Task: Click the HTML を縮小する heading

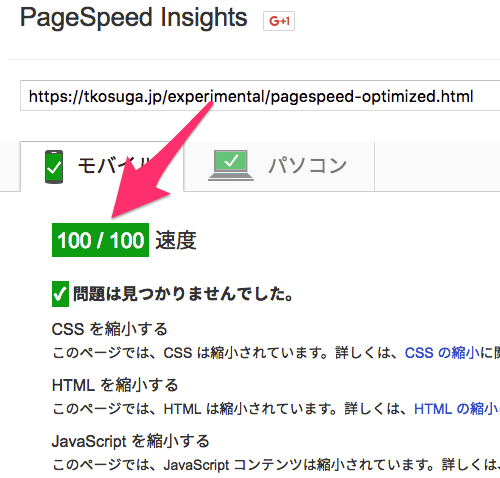Action: coord(115,385)
